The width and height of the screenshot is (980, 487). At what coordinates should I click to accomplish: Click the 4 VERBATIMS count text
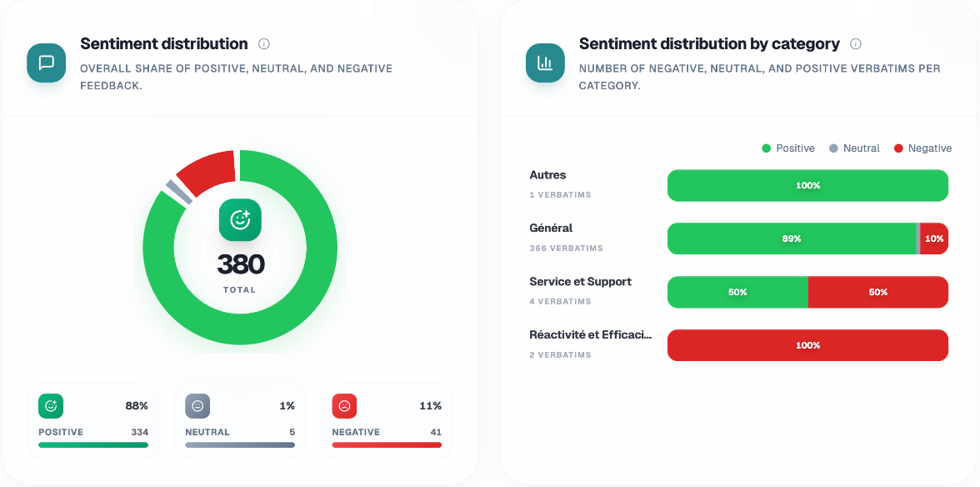[x=560, y=301]
